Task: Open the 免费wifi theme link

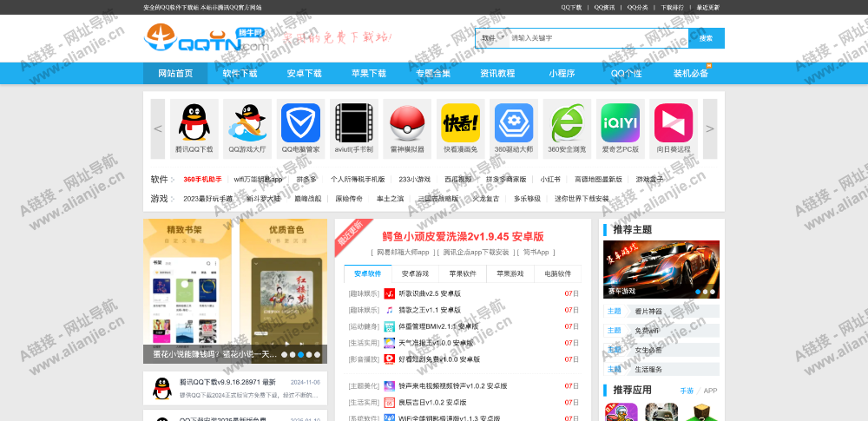Action: tap(648, 331)
